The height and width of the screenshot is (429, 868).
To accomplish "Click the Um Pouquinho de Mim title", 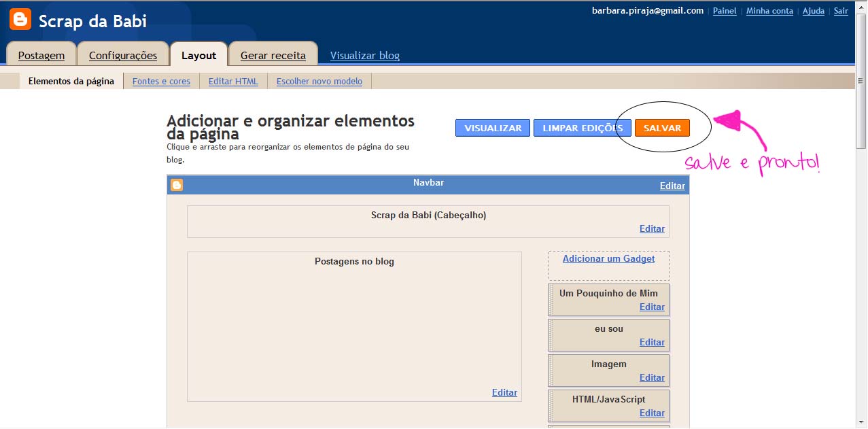I will [608, 293].
